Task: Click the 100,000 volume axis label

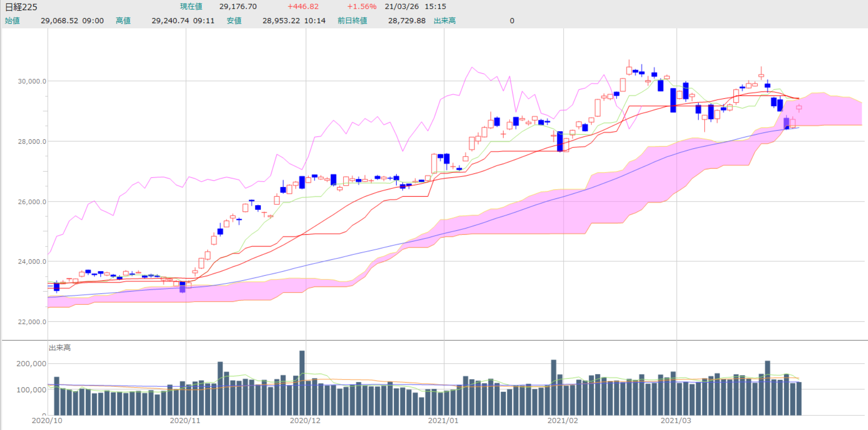Action: 31,390
